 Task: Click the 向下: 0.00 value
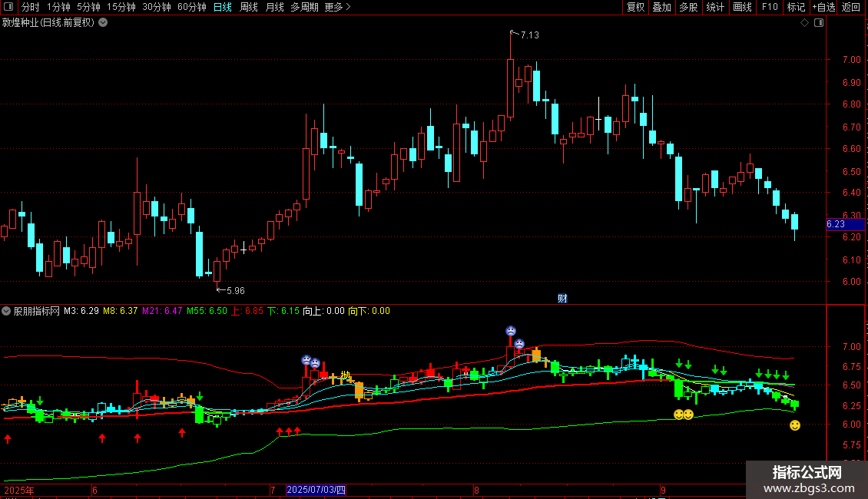click(369, 311)
